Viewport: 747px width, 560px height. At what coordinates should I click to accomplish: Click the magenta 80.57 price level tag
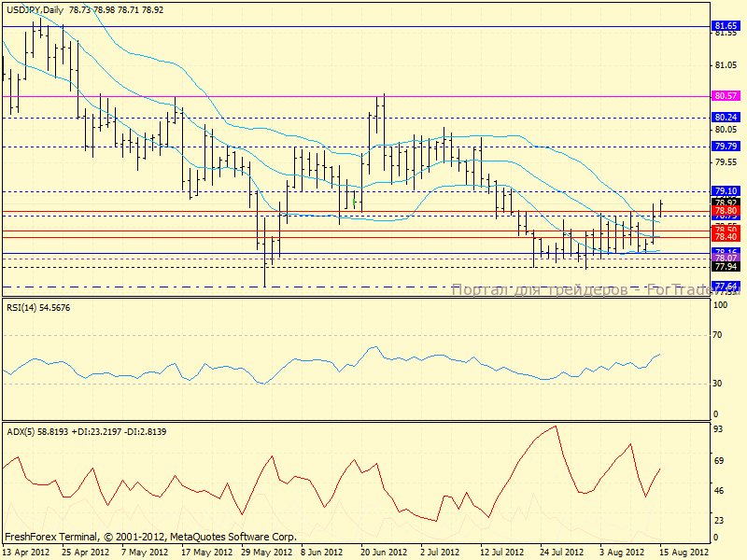click(x=726, y=96)
